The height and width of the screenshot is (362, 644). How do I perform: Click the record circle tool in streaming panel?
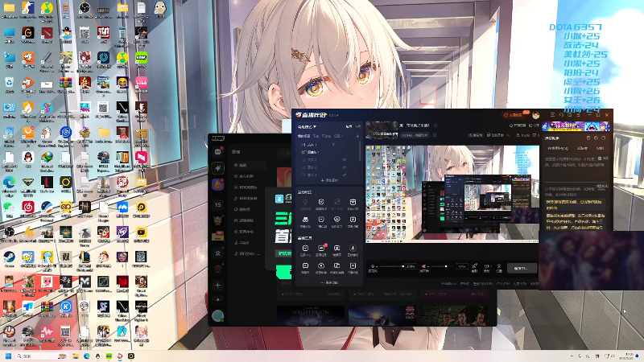pos(321,266)
